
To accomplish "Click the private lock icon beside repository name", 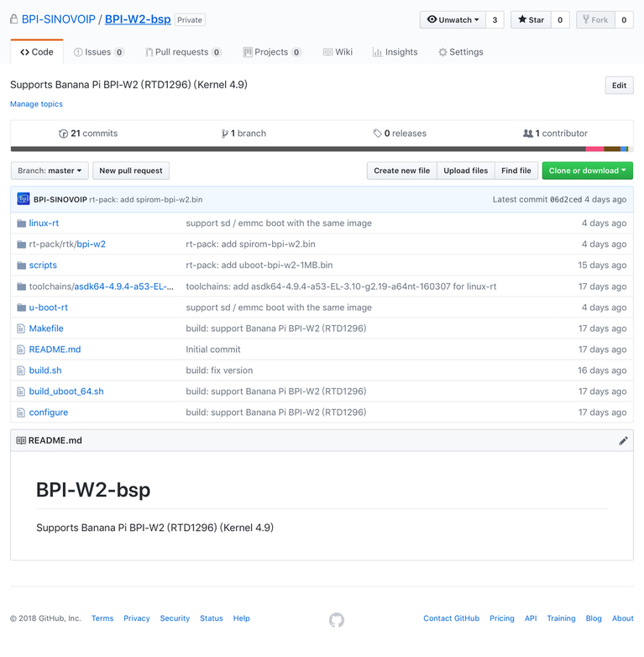I will pos(13,19).
